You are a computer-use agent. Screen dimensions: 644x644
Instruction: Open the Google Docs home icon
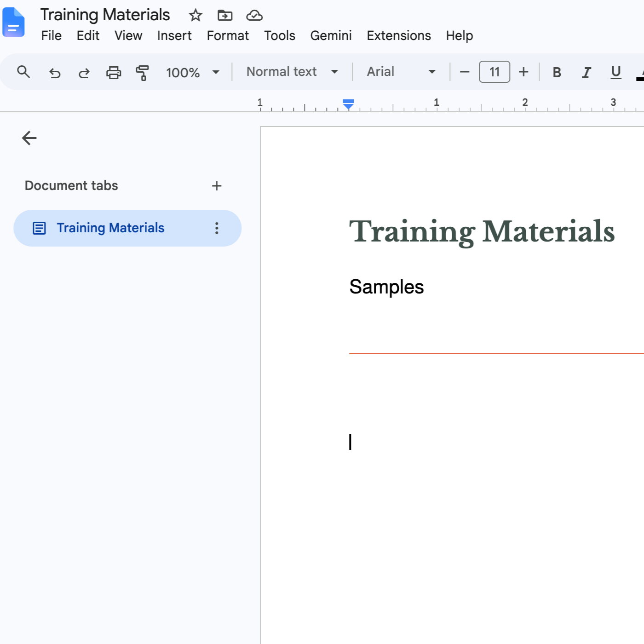[13, 22]
